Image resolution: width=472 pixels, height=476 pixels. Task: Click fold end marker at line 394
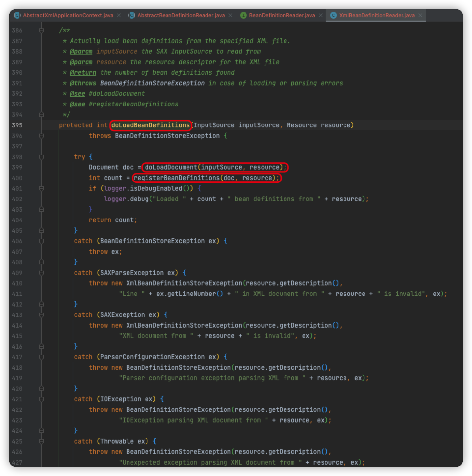41,115
